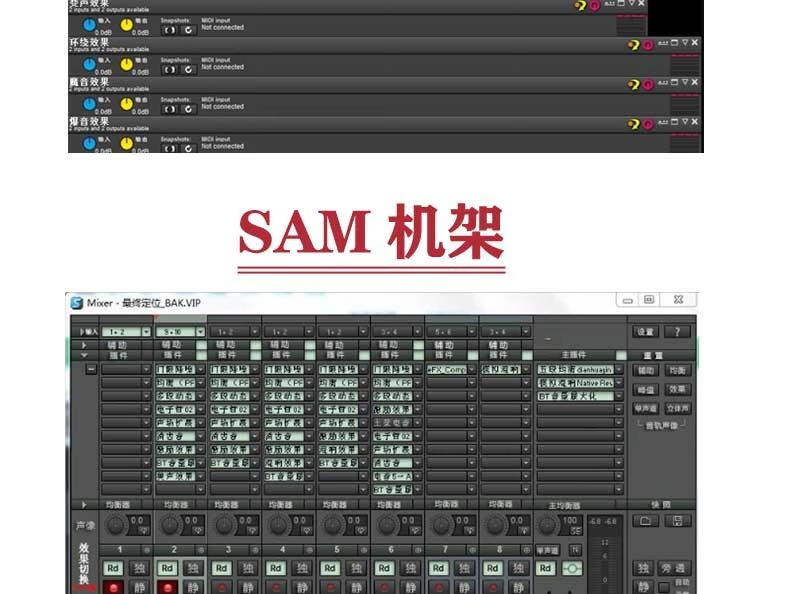Click the 效果 button on the right panel
The height and width of the screenshot is (594, 790).
678,389
